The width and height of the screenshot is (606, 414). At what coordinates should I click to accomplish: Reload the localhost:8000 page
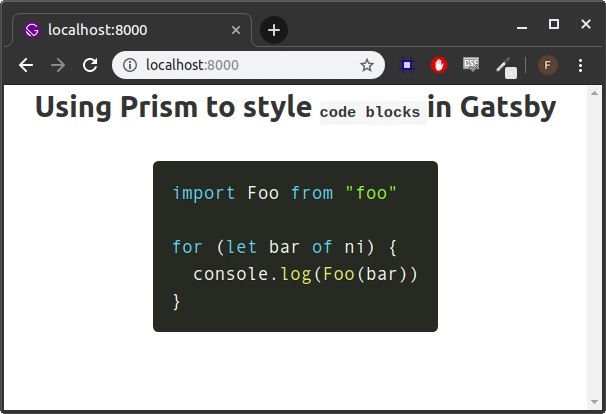click(x=90, y=65)
